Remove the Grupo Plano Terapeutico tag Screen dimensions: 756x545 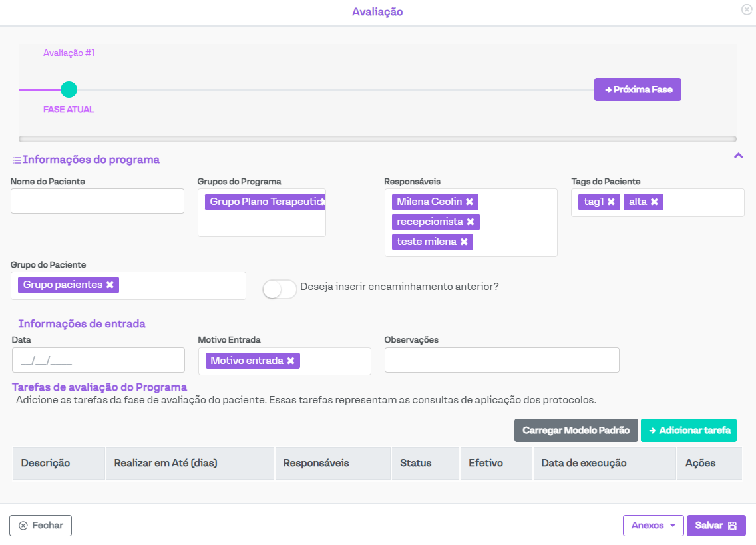click(x=323, y=202)
